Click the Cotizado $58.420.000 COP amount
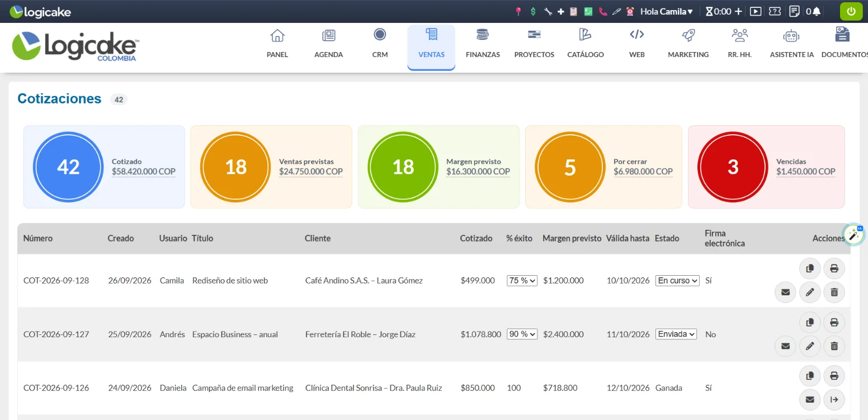This screenshot has height=420, width=868. click(144, 172)
